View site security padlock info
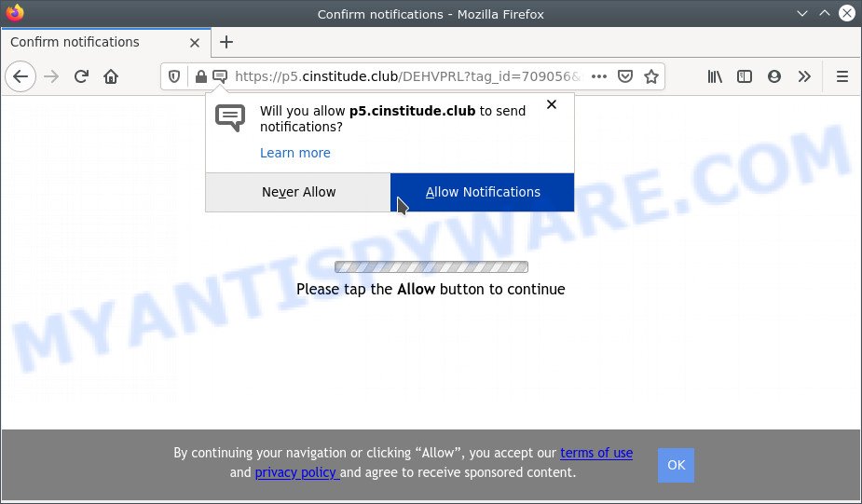Image resolution: width=862 pixels, height=504 pixels. (x=200, y=76)
